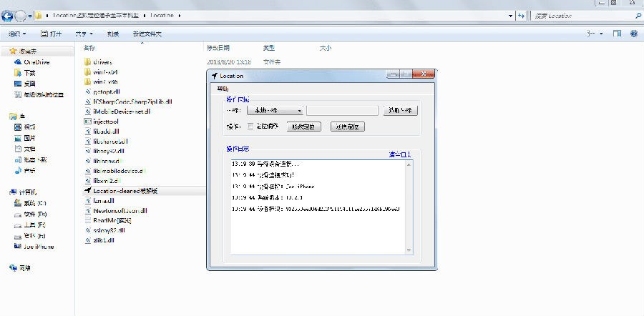This screenshot has height=316, width=644.
Task: Click the New folder toolbar item
Action: [147, 34]
